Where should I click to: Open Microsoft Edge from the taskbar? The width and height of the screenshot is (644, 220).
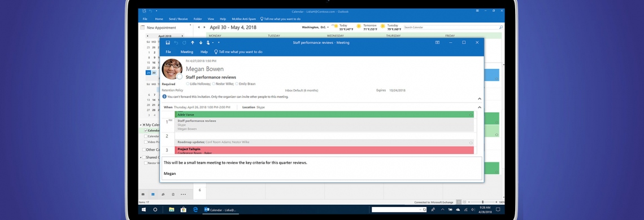point(195,209)
